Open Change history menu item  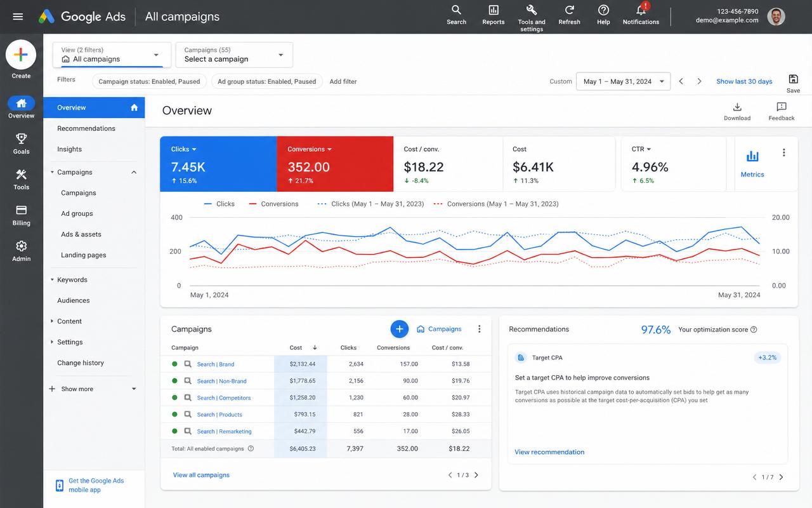click(81, 363)
